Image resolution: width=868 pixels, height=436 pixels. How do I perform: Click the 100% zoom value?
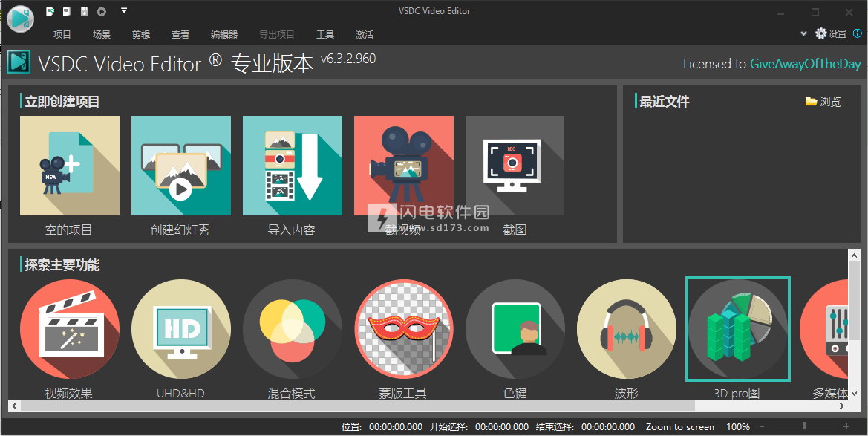(x=738, y=426)
